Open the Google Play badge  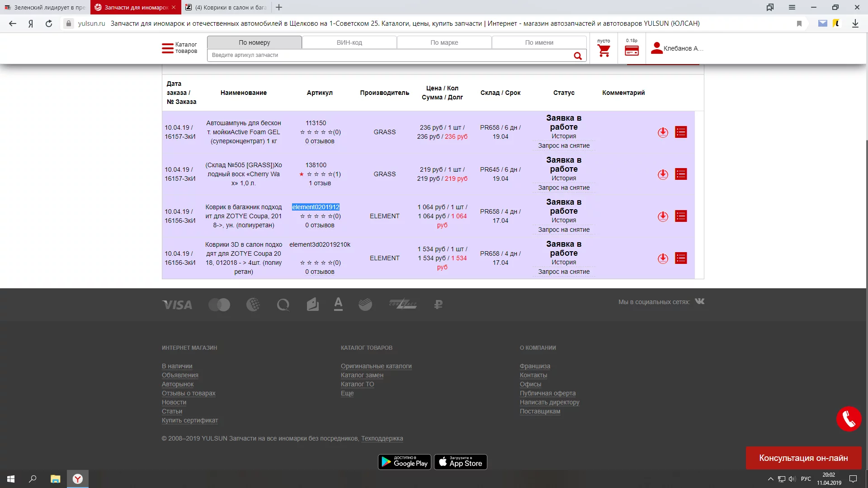tap(405, 462)
